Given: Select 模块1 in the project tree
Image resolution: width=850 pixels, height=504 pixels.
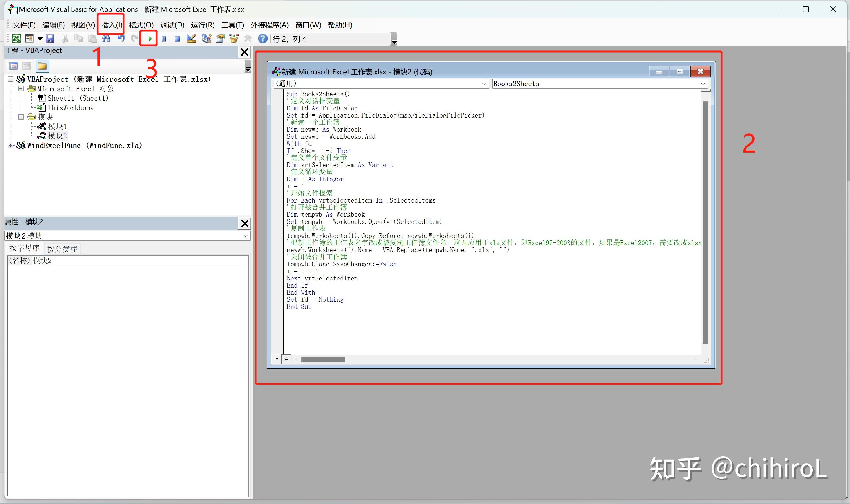Looking at the screenshot, I should tap(57, 126).
